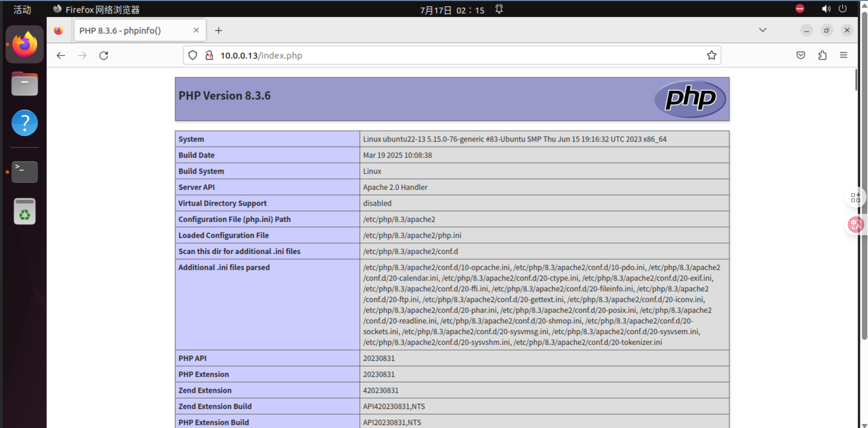Image resolution: width=868 pixels, height=428 pixels.
Task: Click the Build System value Linux
Action: point(372,171)
